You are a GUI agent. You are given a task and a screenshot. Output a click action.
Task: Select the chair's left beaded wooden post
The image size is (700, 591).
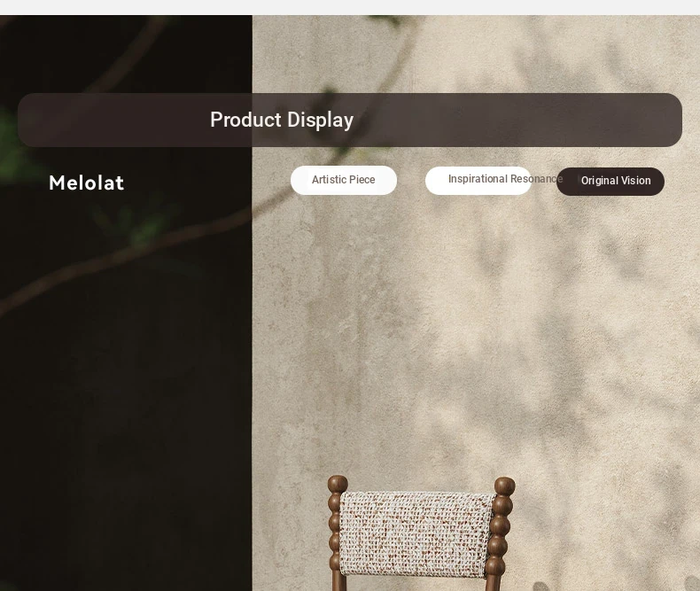(336, 533)
